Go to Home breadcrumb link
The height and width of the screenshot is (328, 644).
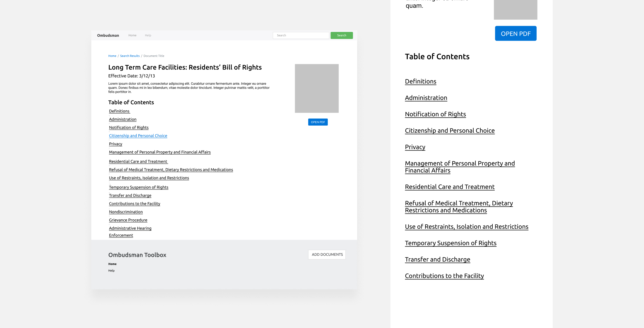(112, 56)
